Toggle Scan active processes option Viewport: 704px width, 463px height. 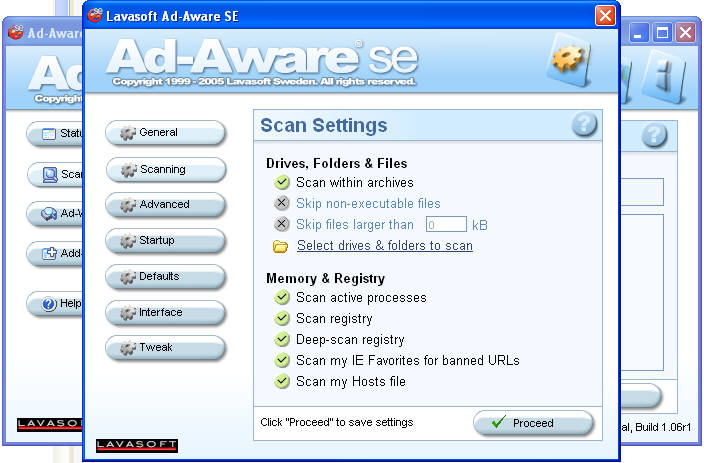coord(282,297)
